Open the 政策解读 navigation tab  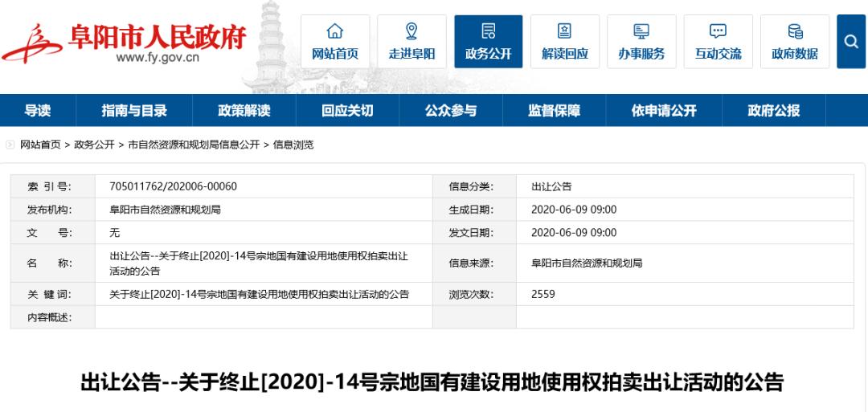pos(244,111)
